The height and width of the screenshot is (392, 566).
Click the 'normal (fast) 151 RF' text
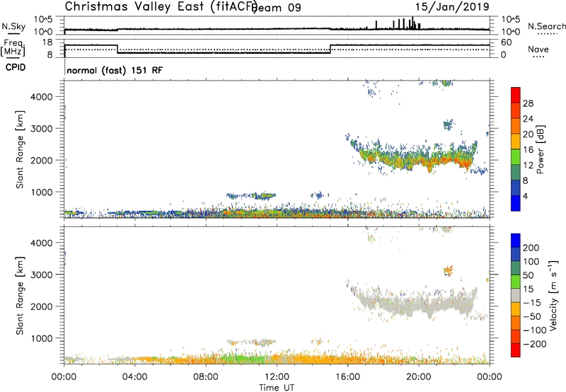(115, 70)
